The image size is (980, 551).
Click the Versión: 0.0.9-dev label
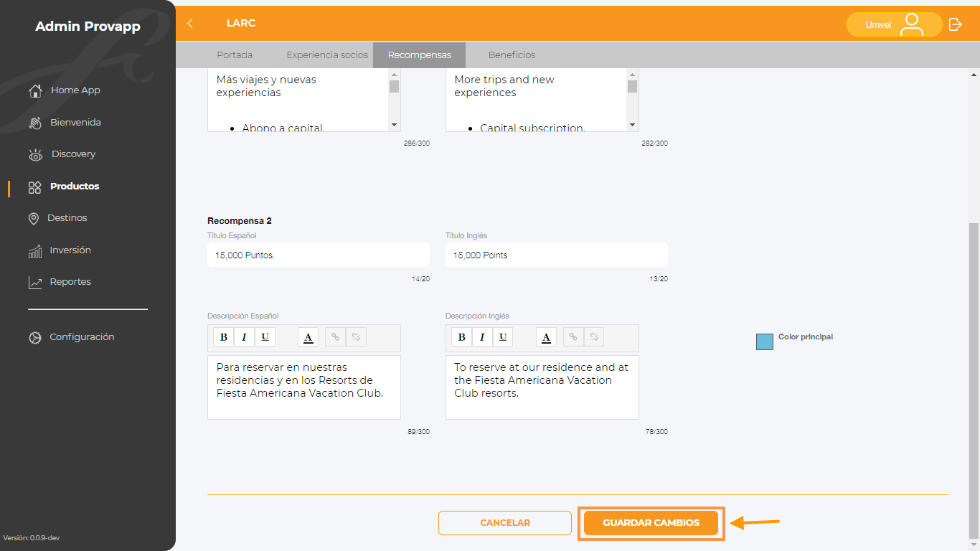click(x=32, y=538)
